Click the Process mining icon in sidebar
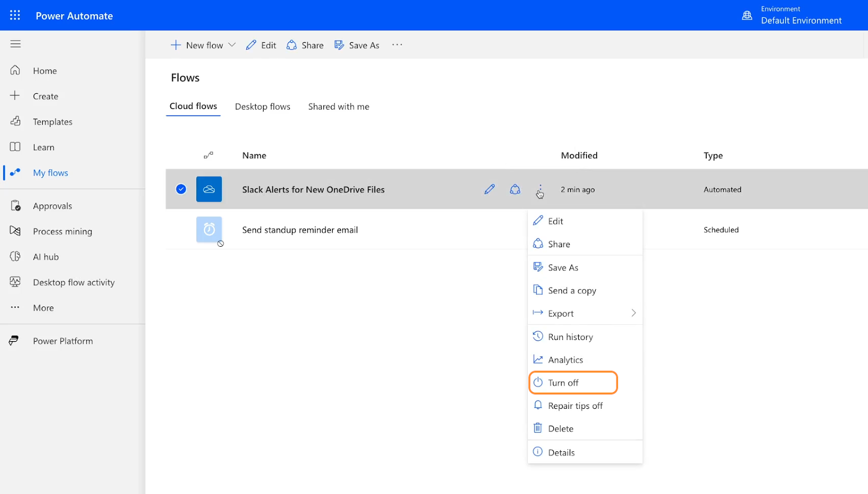868x494 pixels. point(15,231)
